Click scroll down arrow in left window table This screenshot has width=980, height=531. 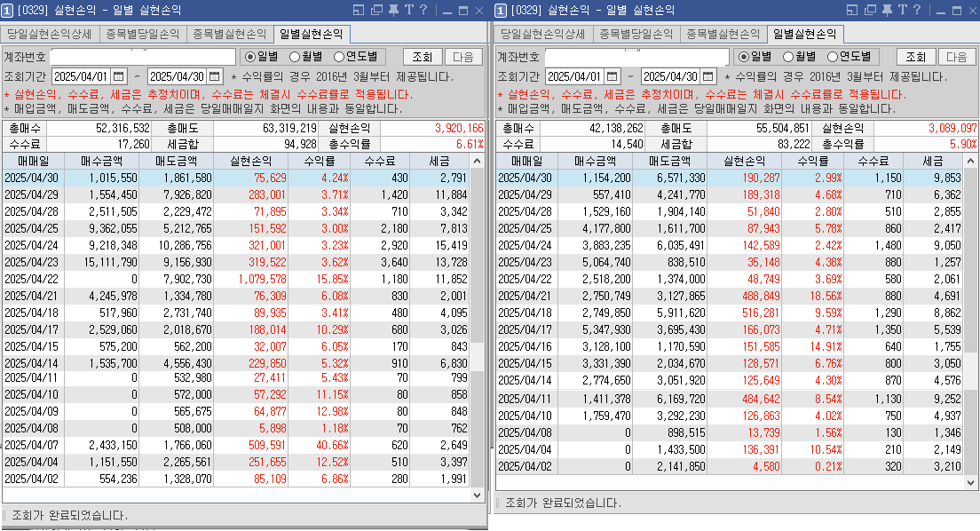tap(478, 495)
